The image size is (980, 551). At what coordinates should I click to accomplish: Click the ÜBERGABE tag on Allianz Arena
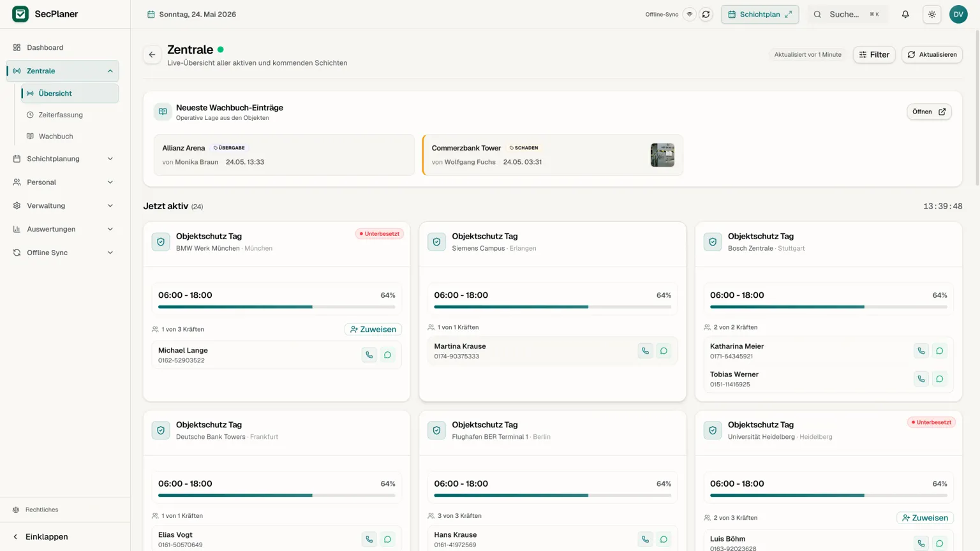(229, 148)
